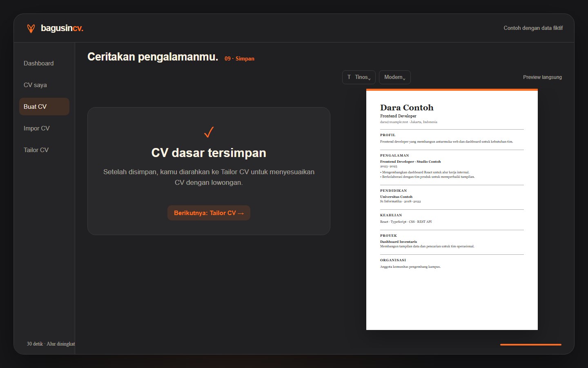Click the bagusincv. brand name
This screenshot has height=368, width=588.
click(62, 28)
